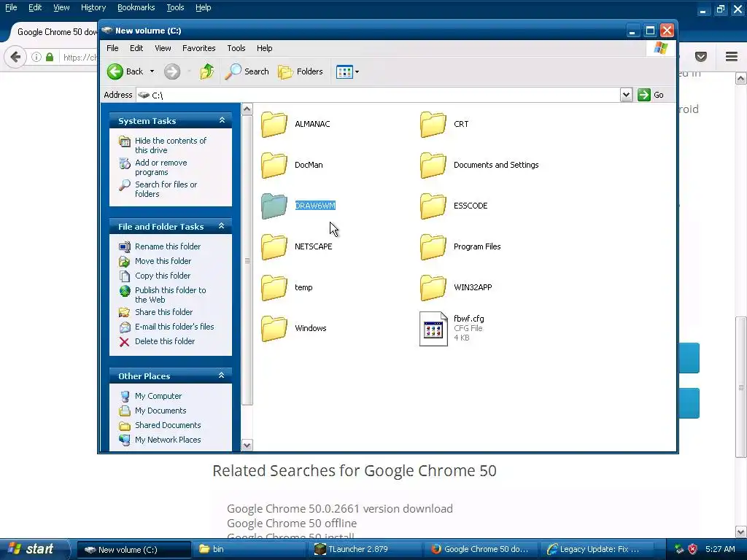Click the task pane scroll down arrow
The width and height of the screenshot is (747, 560).
(247, 446)
